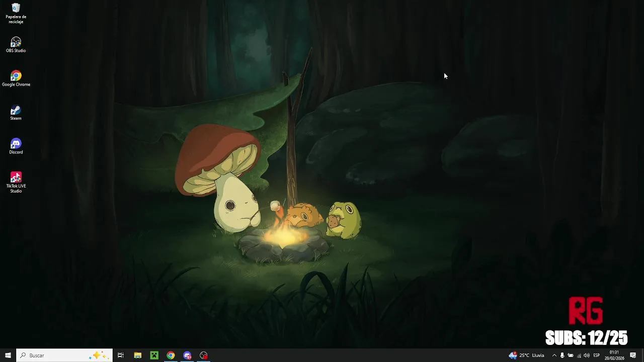Open the Wi-Fi network tray icon
The height and width of the screenshot is (362, 644).
tap(579, 355)
